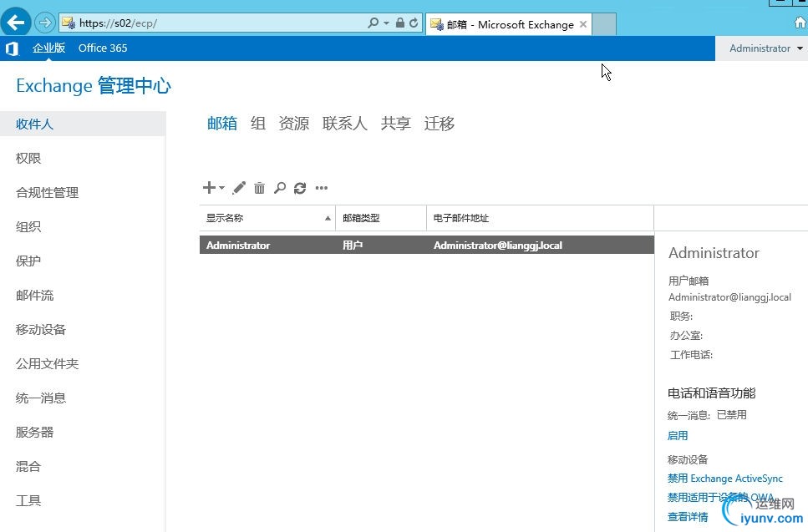Open the 邮箱 tab

click(222, 123)
